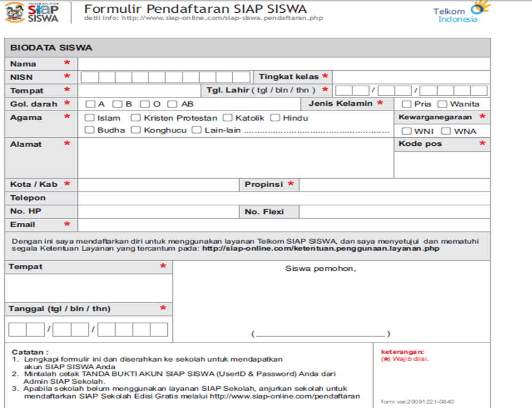Click the Telepon input field
The image size is (532, 408).
[284, 198]
